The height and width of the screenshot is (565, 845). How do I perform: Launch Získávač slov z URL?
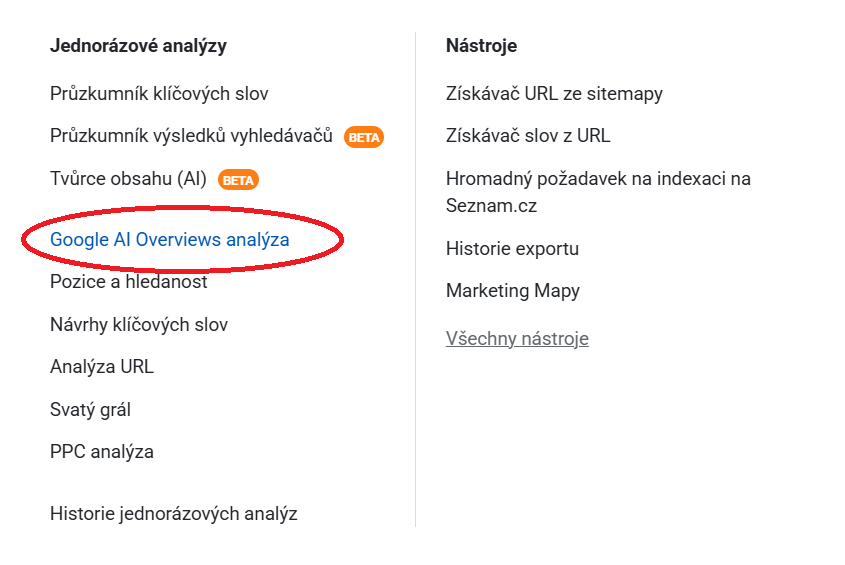pos(528,136)
